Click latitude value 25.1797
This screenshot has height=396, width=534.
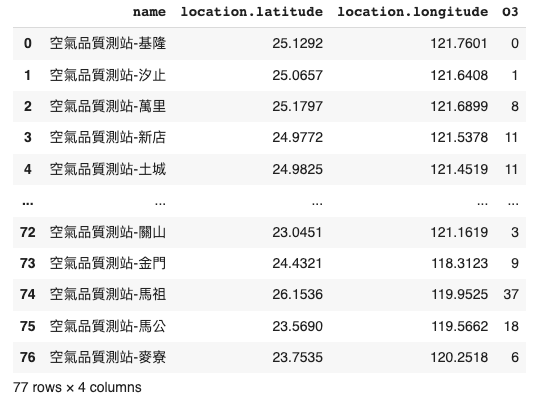click(x=297, y=106)
